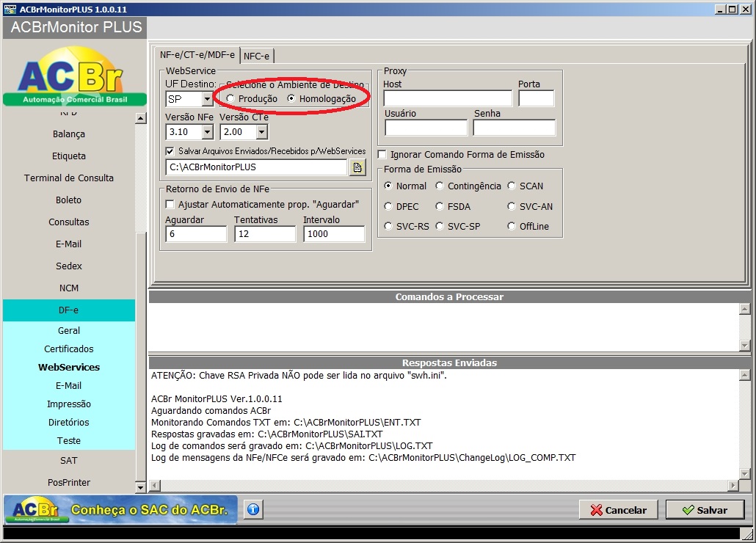Screen dimensions: 756x543
Task: Click the Cancelar button
Action: tap(619, 510)
